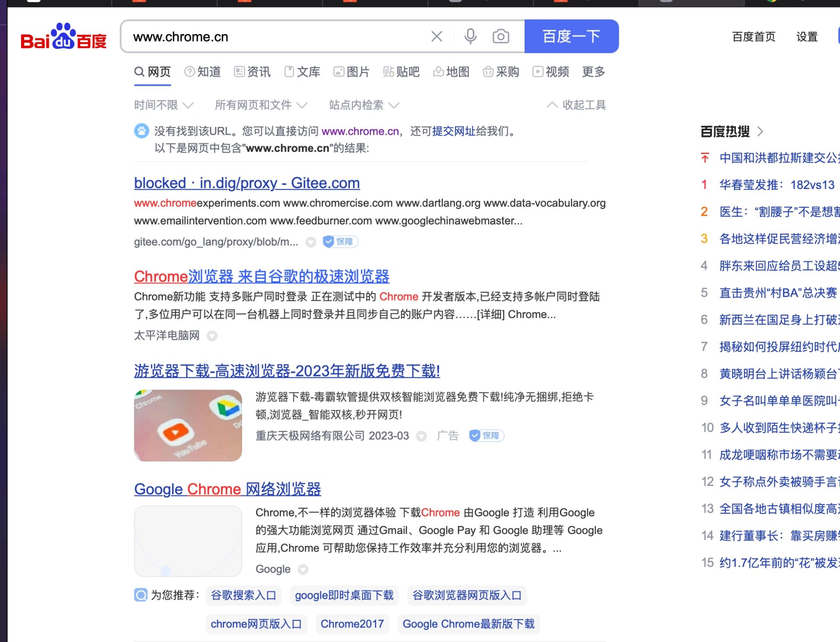The image size is (840, 642).
Task: Open the 百度热搜 heading link
Action: [725, 131]
